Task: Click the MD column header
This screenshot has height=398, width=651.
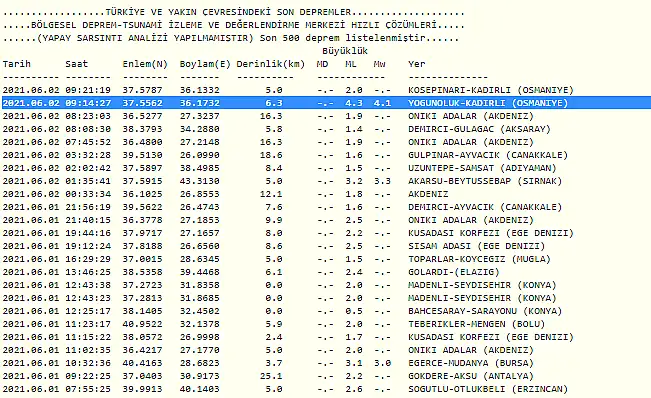Action: tap(322, 64)
